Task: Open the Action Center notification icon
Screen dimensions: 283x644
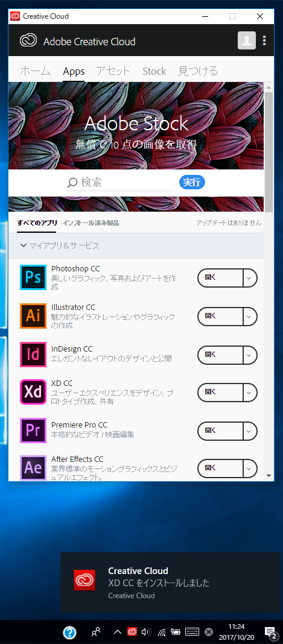Action: coord(270,632)
